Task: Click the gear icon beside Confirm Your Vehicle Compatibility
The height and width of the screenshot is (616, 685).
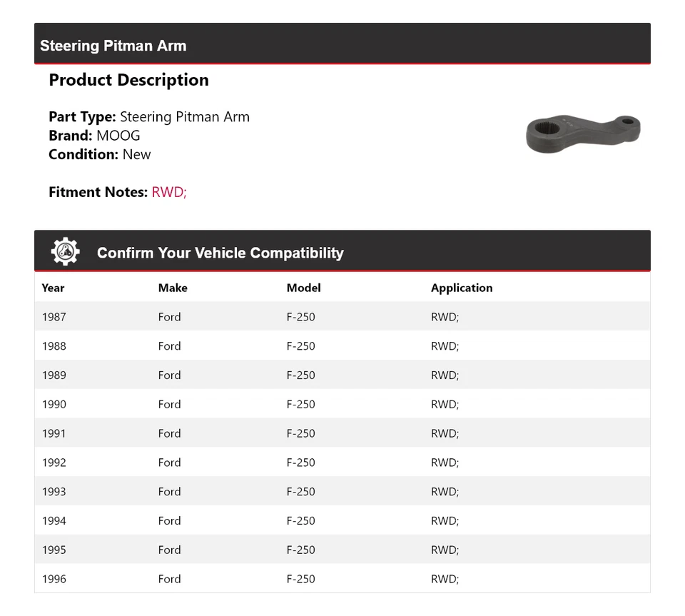Action: [65, 252]
